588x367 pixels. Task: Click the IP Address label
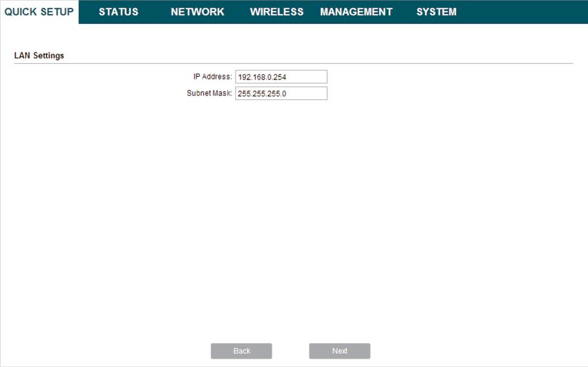point(213,77)
